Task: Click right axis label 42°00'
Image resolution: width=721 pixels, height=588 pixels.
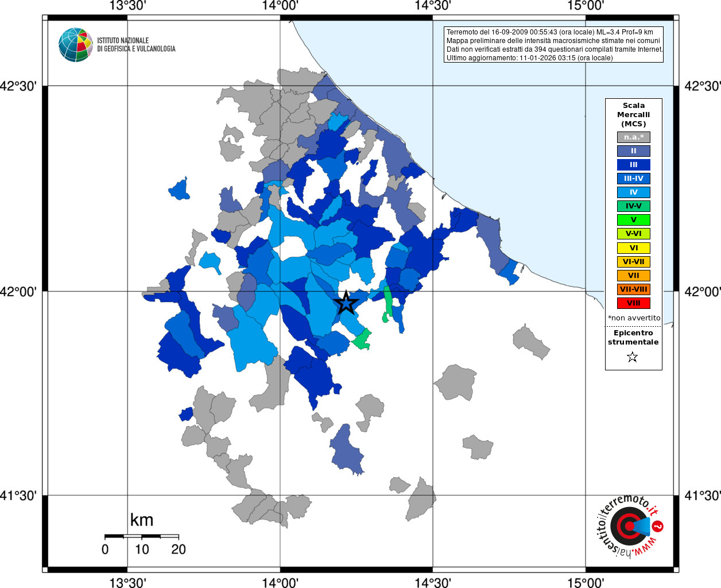Action: point(703,292)
